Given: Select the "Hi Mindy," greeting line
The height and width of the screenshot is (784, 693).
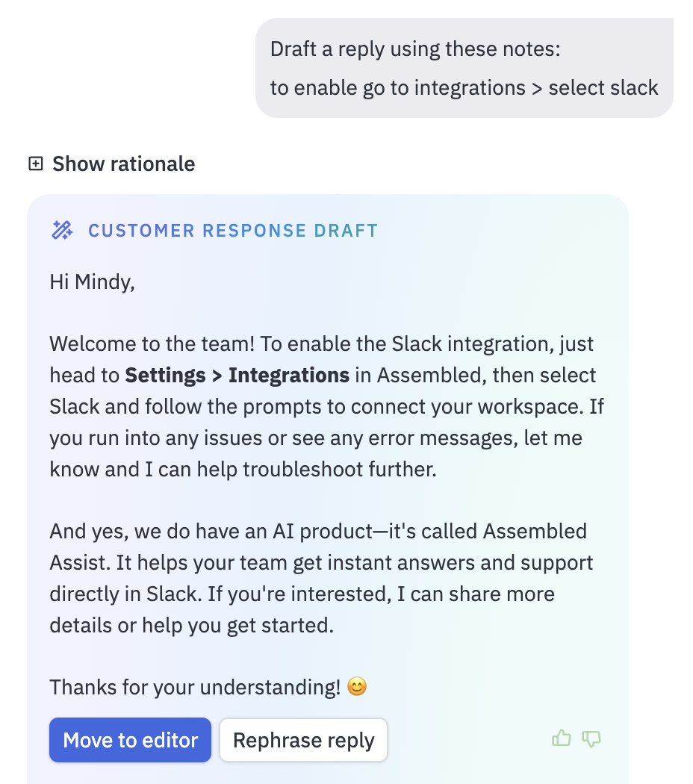Looking at the screenshot, I should tap(92, 282).
